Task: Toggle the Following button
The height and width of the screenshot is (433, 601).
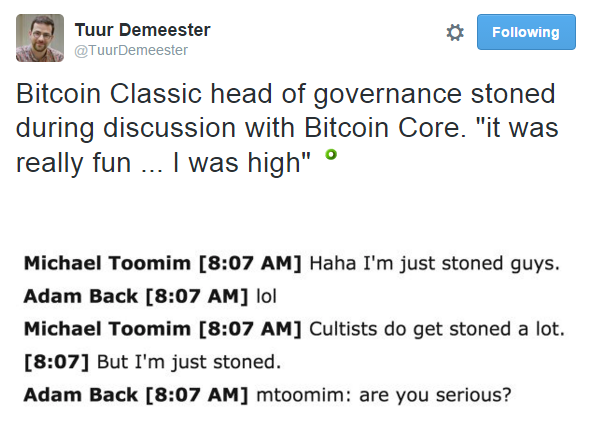Action: click(526, 32)
